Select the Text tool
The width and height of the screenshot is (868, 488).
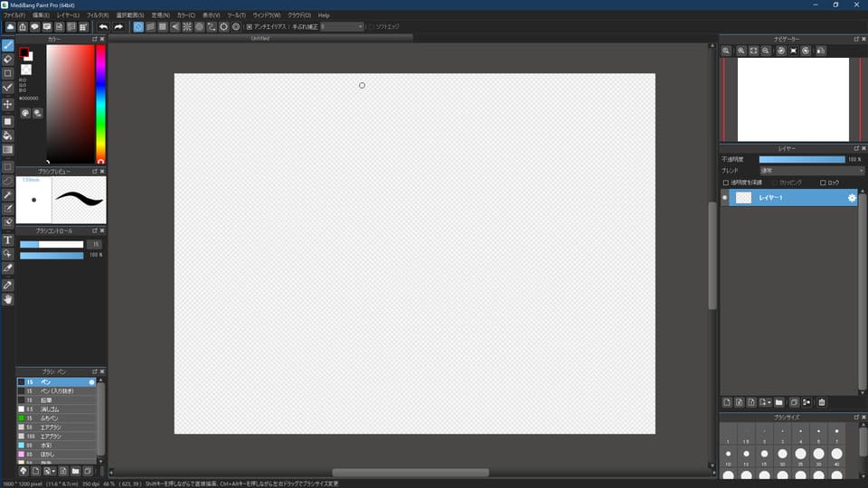[8, 239]
